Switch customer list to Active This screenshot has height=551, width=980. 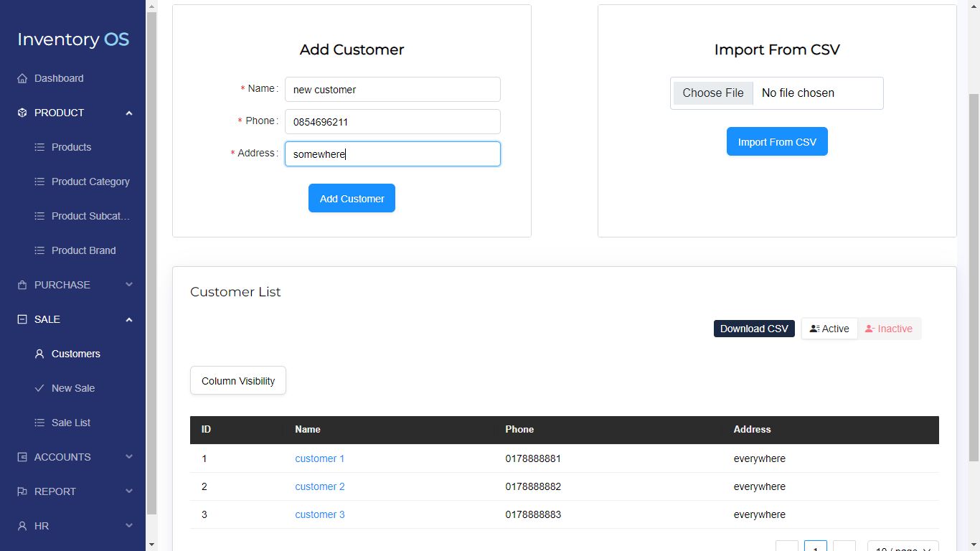point(829,329)
